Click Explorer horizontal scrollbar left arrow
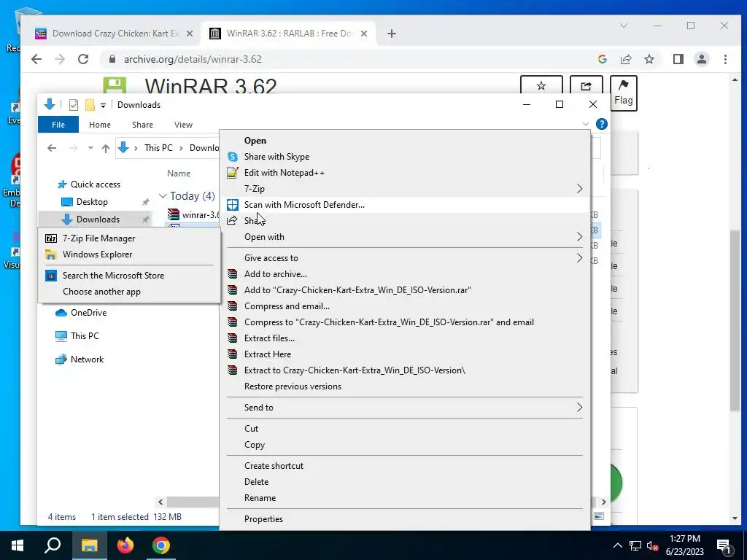 click(160, 502)
